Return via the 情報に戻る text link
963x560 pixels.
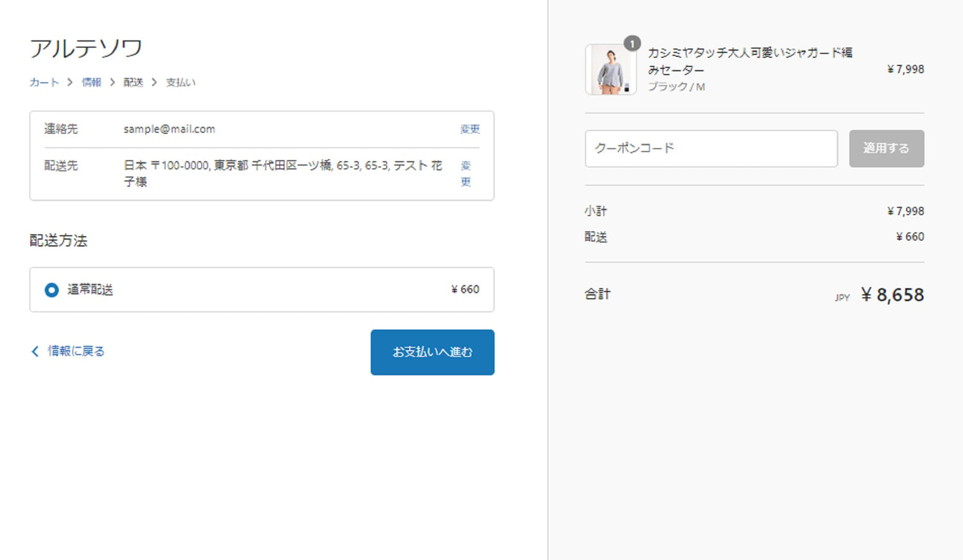pos(76,351)
